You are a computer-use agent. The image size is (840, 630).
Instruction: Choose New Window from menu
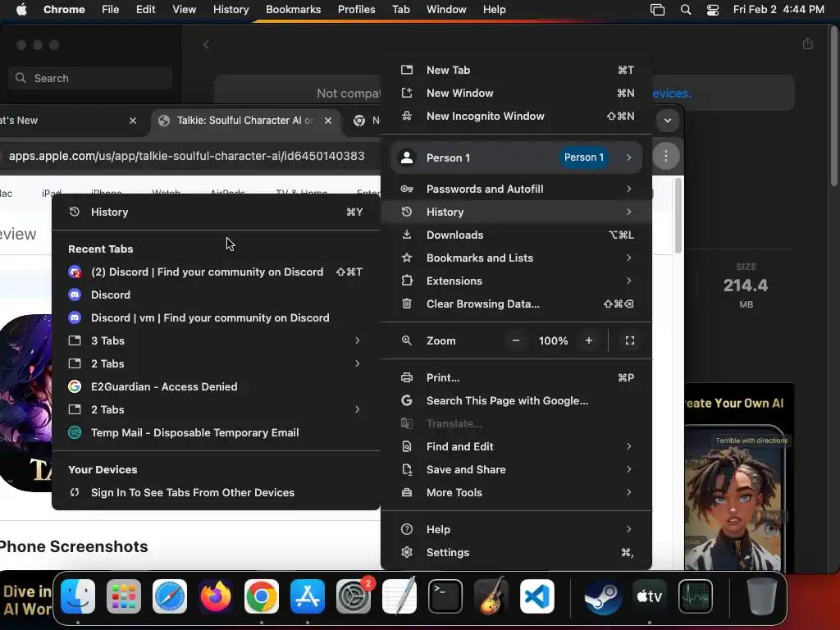pyautogui.click(x=517, y=94)
